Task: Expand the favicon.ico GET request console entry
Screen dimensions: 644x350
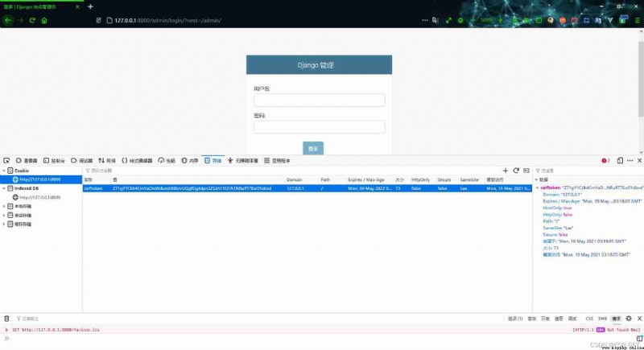Action: [6, 330]
